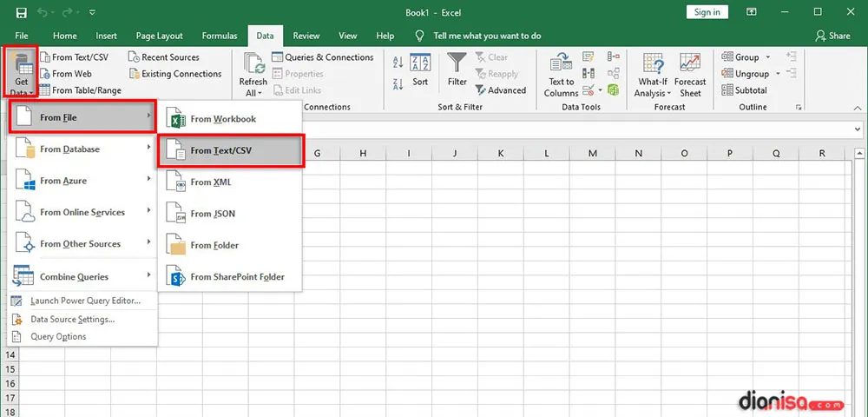This screenshot has height=417, width=868.
Task: Click the Sign in button
Action: 707,12
